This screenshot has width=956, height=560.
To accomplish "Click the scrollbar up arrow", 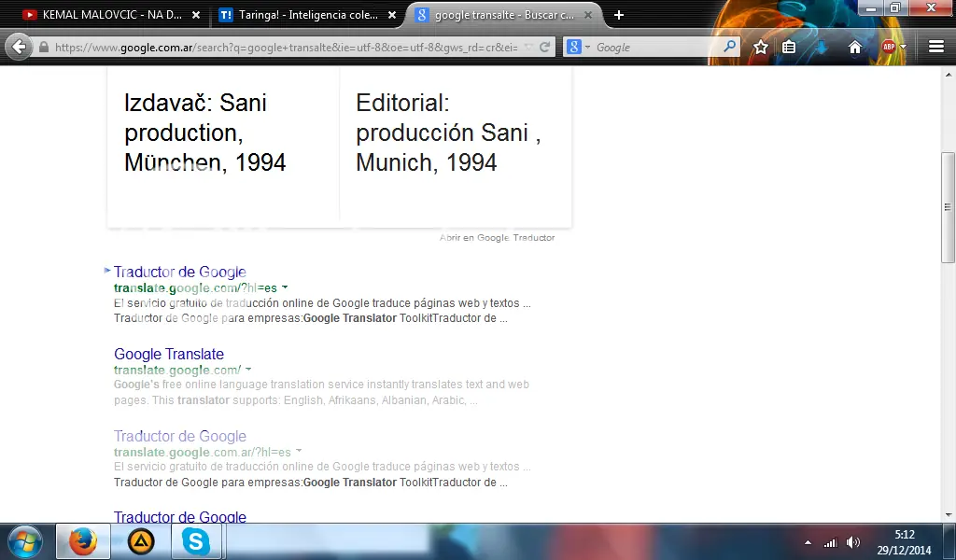I will click(949, 75).
